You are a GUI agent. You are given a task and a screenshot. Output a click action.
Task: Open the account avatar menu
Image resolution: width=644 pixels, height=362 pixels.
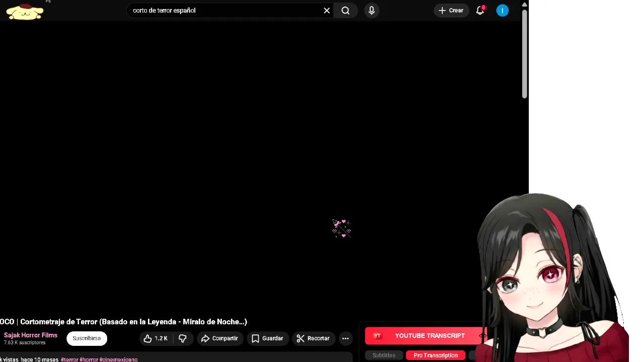pyautogui.click(x=503, y=10)
